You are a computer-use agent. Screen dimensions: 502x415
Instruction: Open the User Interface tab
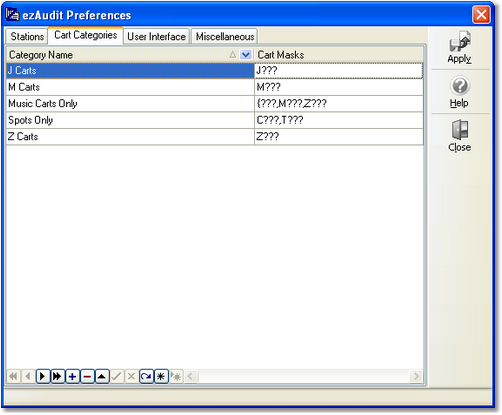click(156, 36)
